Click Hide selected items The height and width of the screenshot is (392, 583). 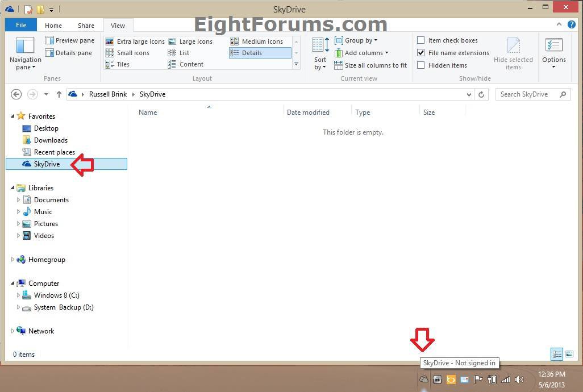point(513,53)
